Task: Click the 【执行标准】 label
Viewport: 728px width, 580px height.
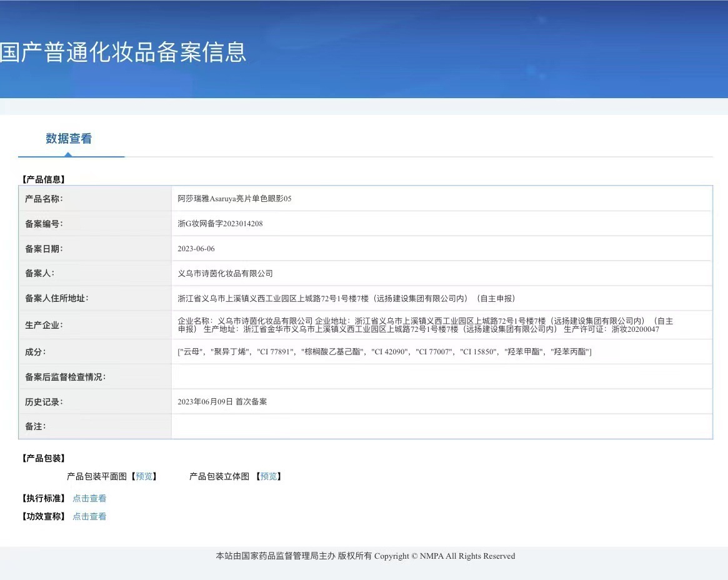Action: coord(43,498)
